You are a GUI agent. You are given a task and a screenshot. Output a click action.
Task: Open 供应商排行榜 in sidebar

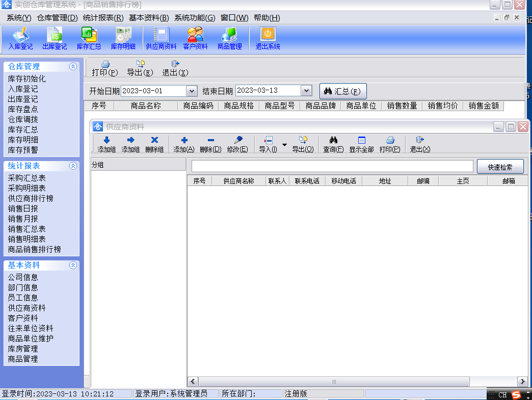(31, 199)
